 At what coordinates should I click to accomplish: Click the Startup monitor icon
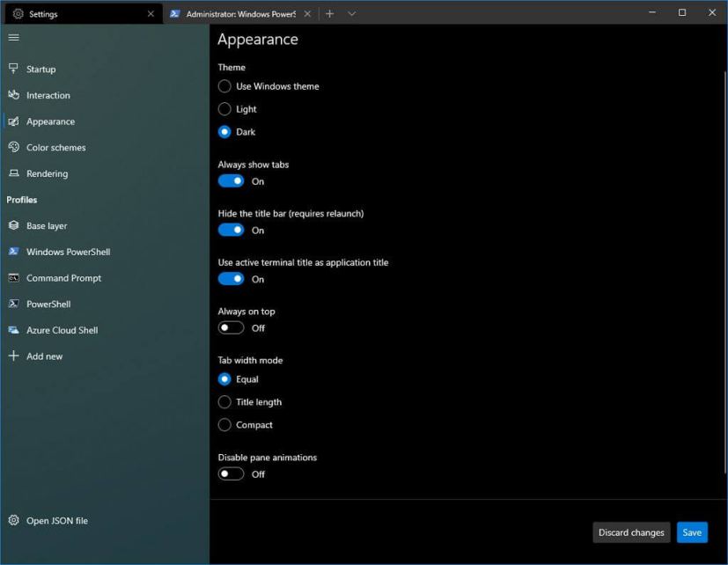click(x=13, y=69)
